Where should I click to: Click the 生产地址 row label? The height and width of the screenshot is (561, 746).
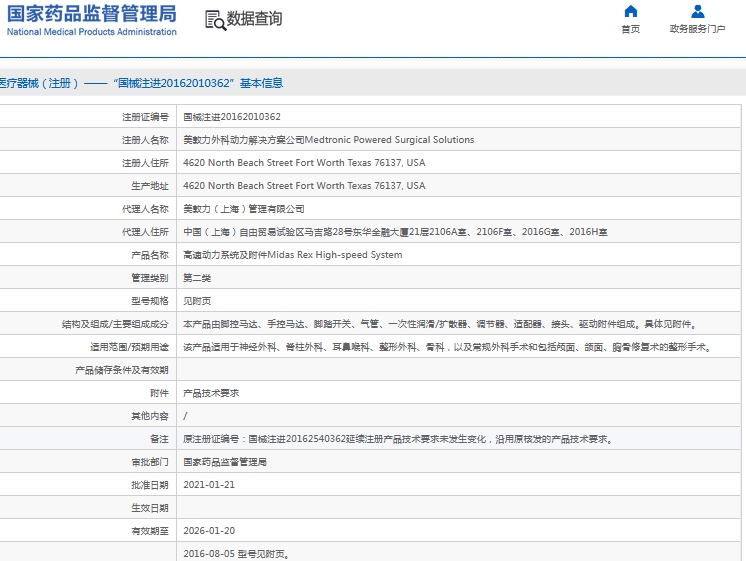tap(150, 186)
